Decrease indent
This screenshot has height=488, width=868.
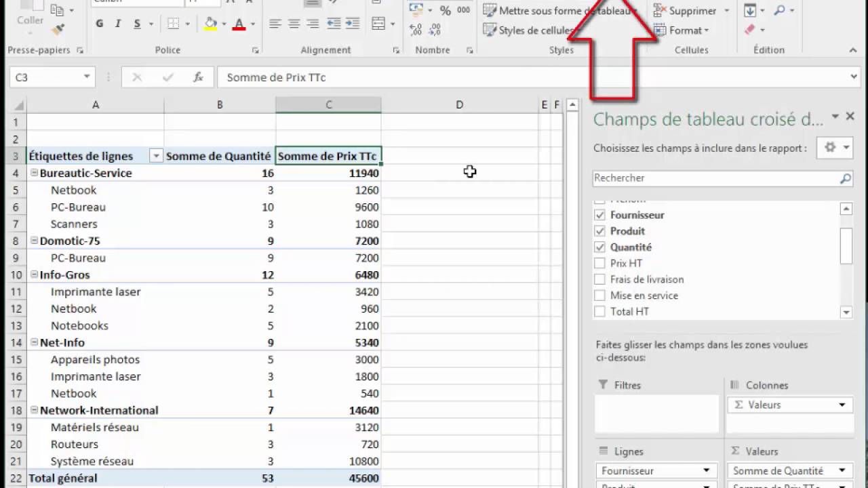(x=334, y=24)
